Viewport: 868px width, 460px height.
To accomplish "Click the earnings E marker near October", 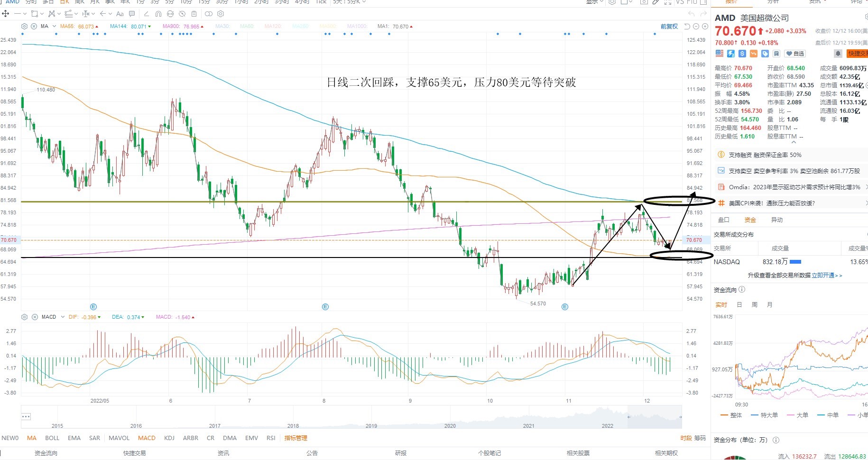I will point(565,307).
